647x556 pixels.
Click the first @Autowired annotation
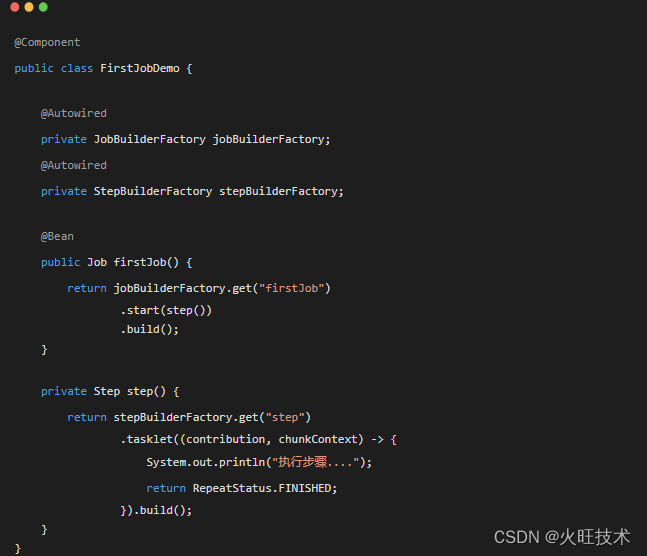[x=73, y=114]
